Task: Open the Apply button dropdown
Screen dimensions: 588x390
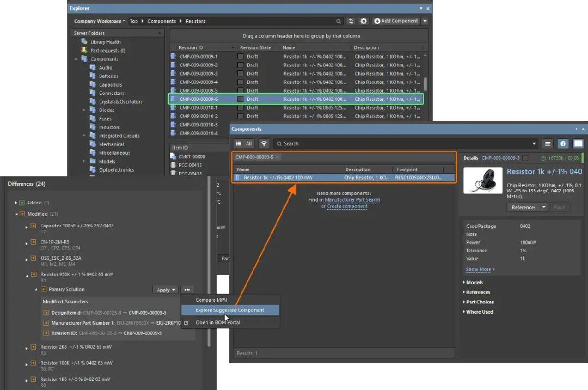Action: [x=173, y=290]
